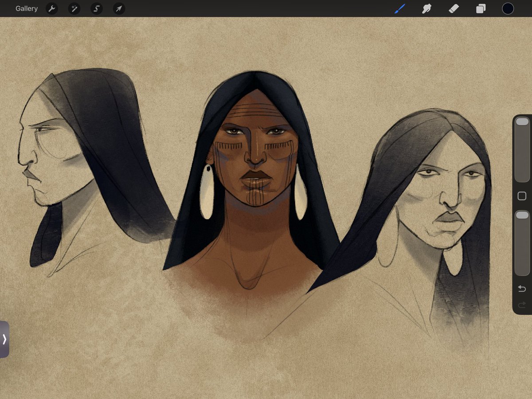Open the active color picker
The image size is (532, 399).
[508, 8]
